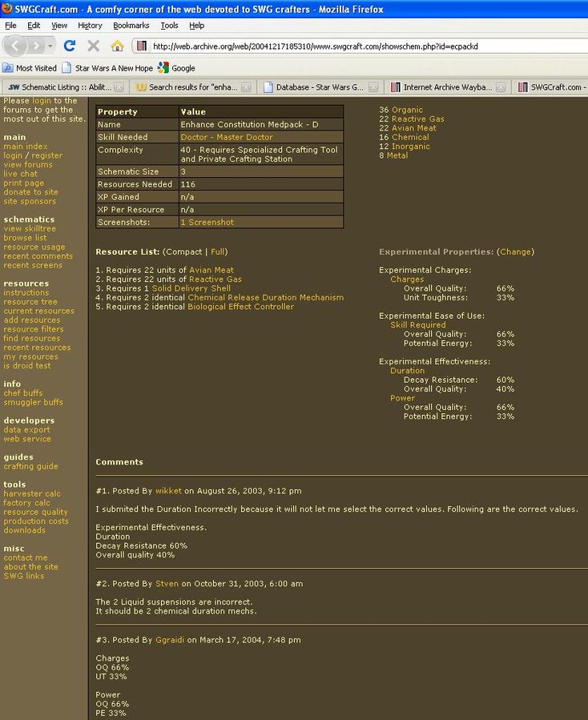Click the Doctor - Master Doctor skill link
Screen dimensions: 588x720
[227, 137]
